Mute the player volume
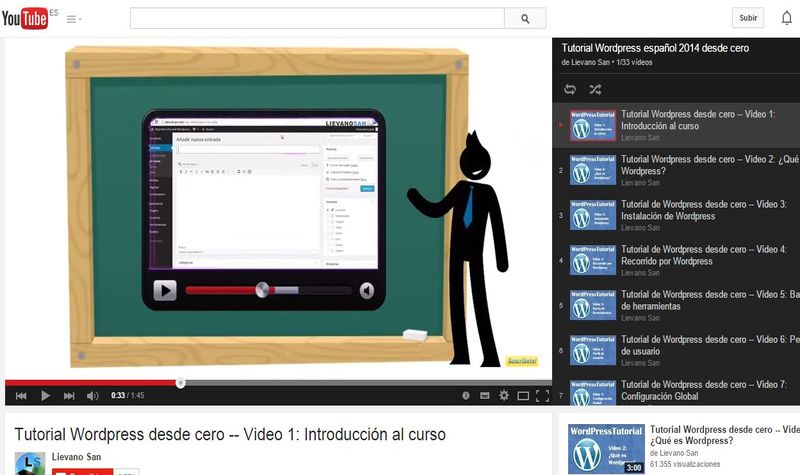 click(x=92, y=396)
